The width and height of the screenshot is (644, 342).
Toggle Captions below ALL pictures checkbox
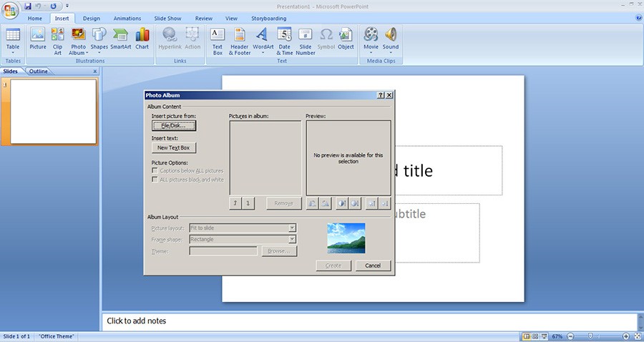click(155, 171)
